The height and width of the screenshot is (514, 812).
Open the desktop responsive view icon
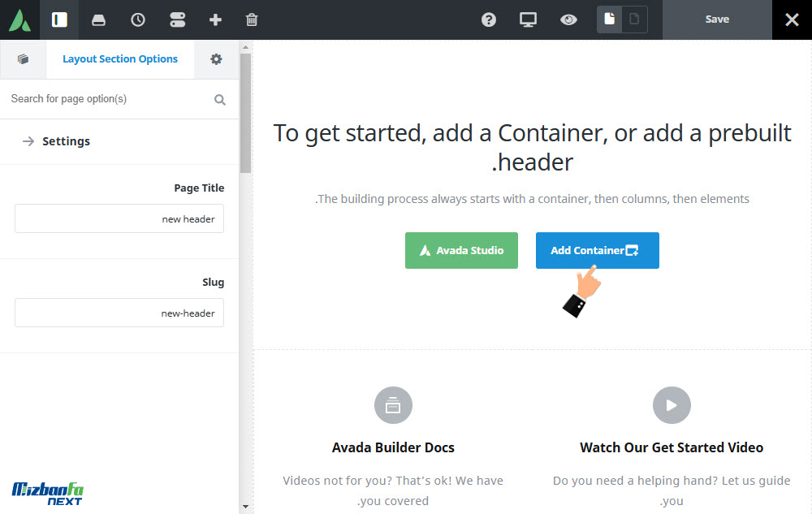coord(528,19)
